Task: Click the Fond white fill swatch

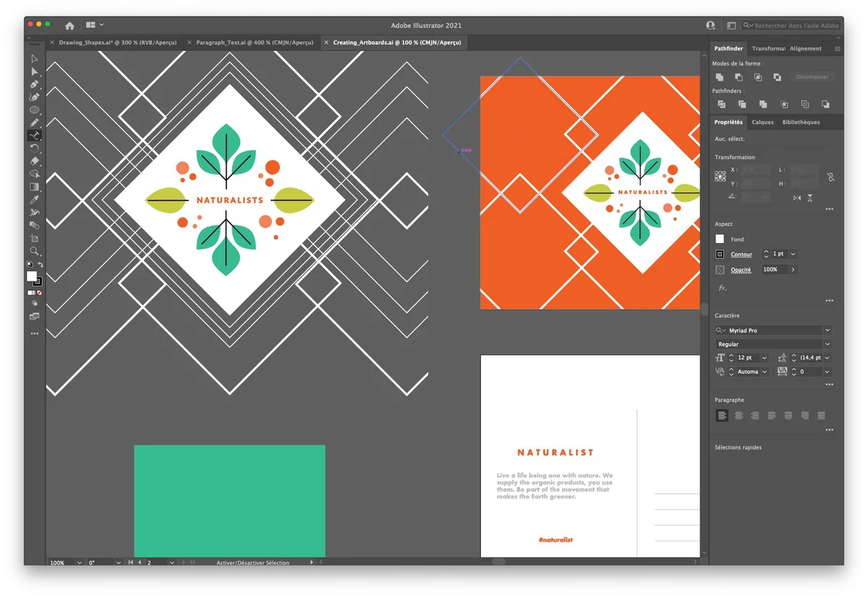Action: tap(720, 239)
